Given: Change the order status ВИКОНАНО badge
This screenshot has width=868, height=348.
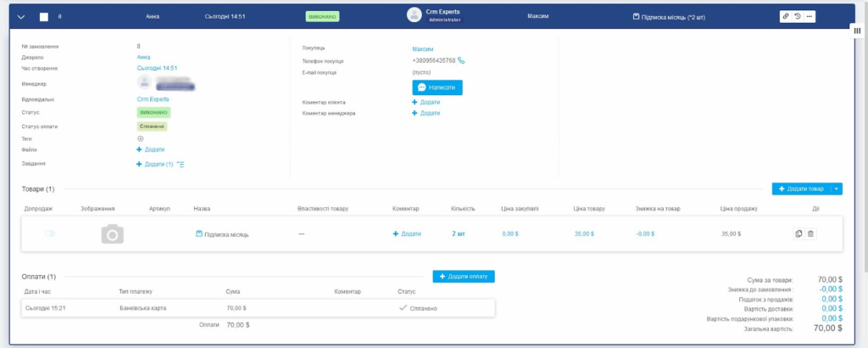Looking at the screenshot, I should pos(153,112).
